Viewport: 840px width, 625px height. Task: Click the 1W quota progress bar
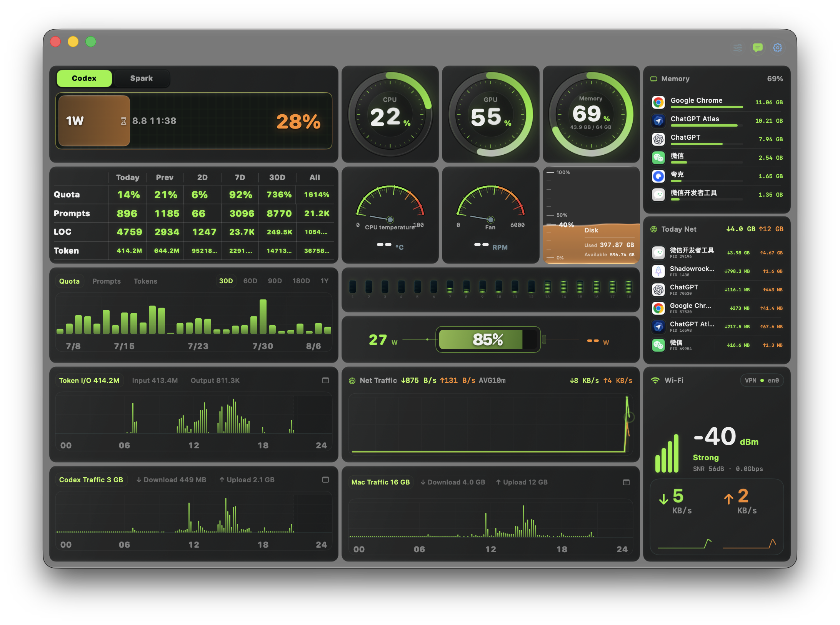click(x=194, y=121)
